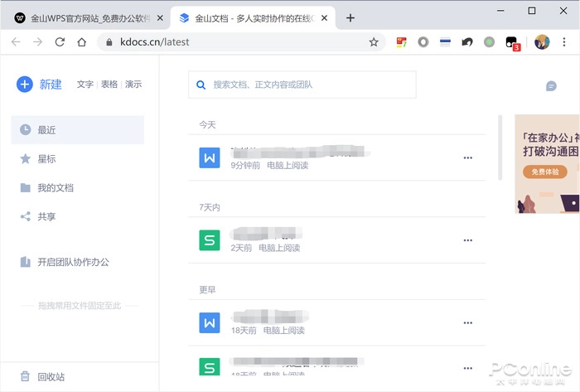Image resolution: width=580 pixels, height=392 pixels.
Task: Open more options for bottom spreadsheet
Action: [x=468, y=368]
